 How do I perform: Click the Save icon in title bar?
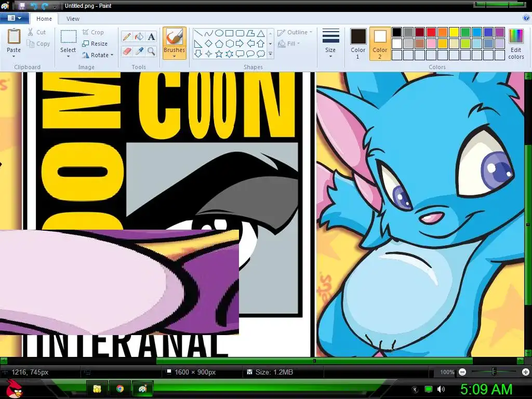22,6
